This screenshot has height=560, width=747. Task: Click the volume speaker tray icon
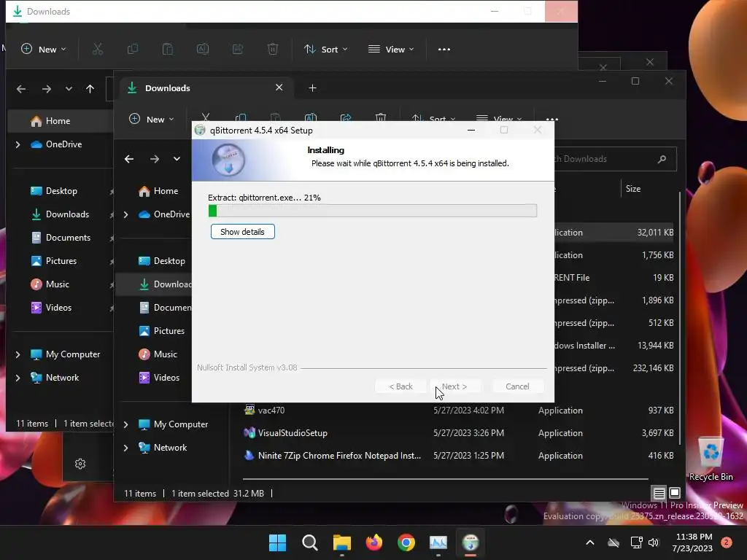click(653, 542)
